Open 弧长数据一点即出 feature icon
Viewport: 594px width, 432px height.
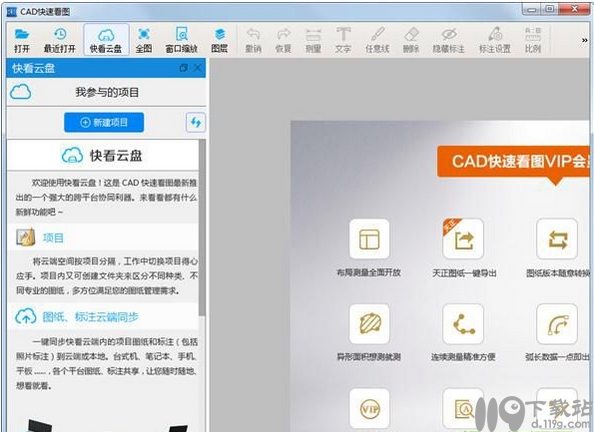(557, 324)
